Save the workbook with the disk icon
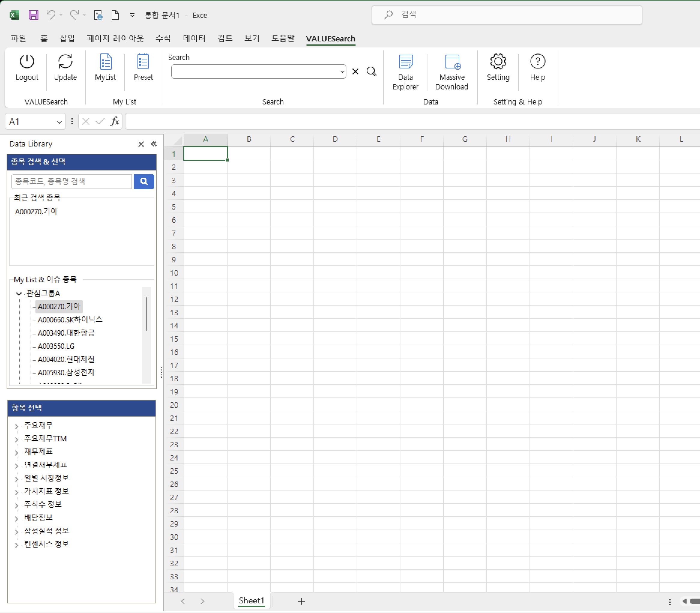This screenshot has height=613, width=700. 33,15
